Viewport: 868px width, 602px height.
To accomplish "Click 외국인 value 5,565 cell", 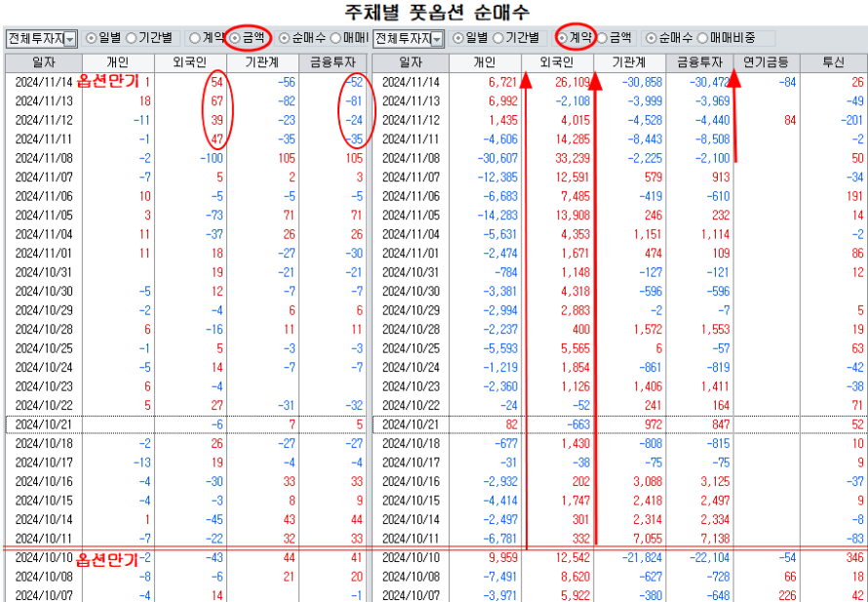I will coord(575,348).
